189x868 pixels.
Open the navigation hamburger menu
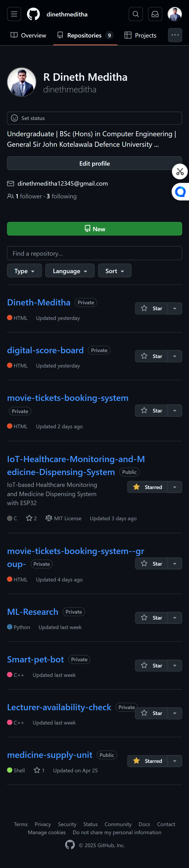14,14
